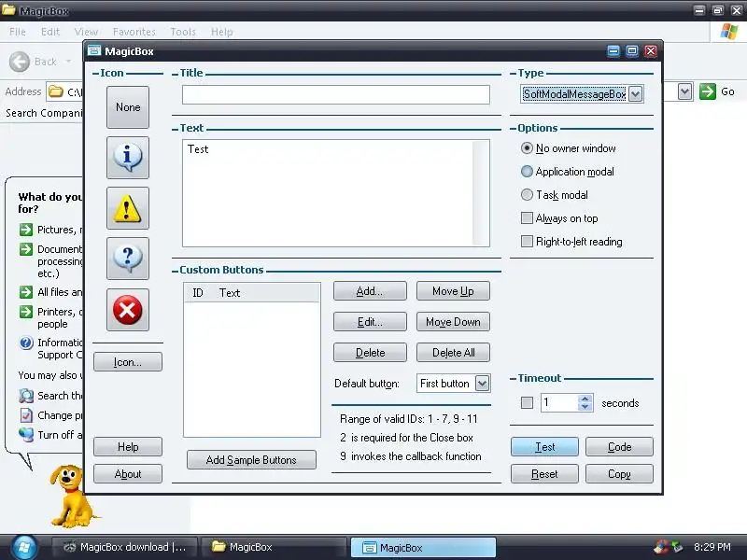
Task: Click the Test button
Action: coord(544,447)
